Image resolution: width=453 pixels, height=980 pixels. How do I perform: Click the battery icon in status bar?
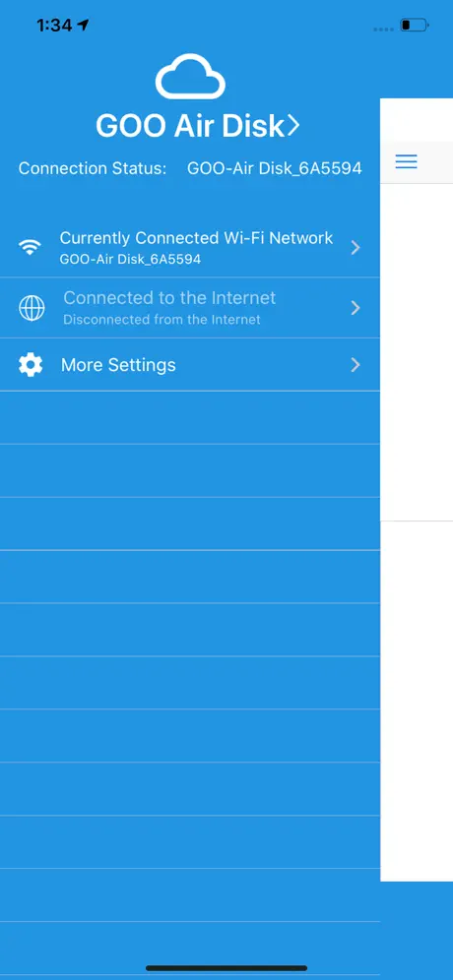[x=415, y=25]
